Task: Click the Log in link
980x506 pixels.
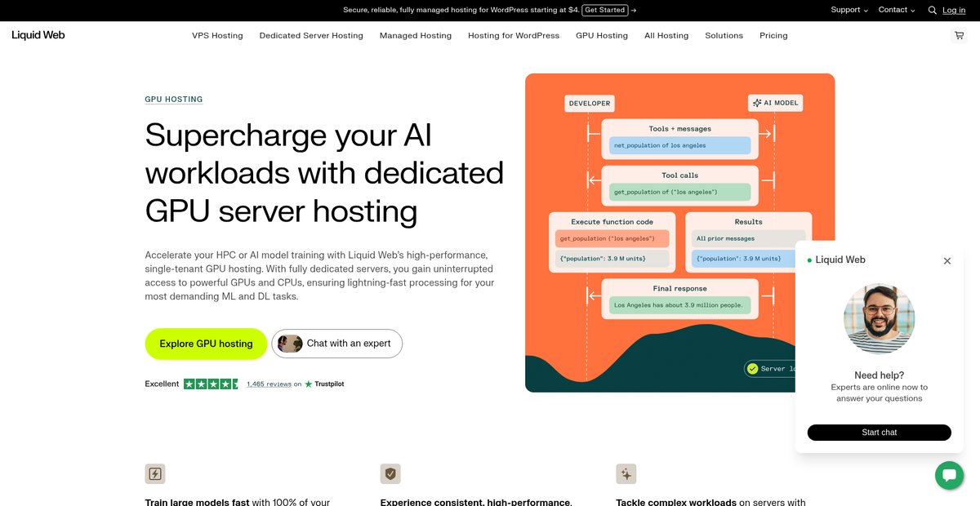Action: point(954,11)
